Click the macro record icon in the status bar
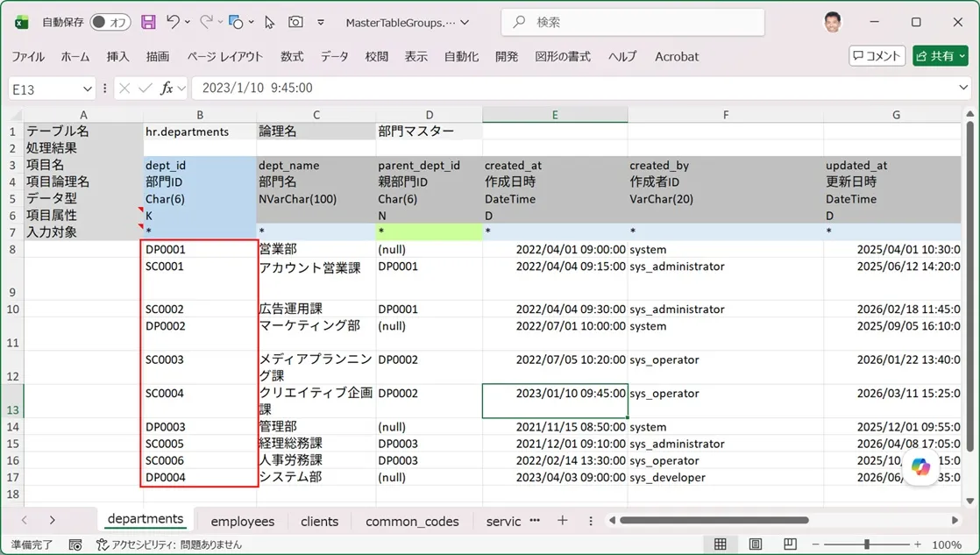Screen dimensions: 980x555 [x=75, y=545]
